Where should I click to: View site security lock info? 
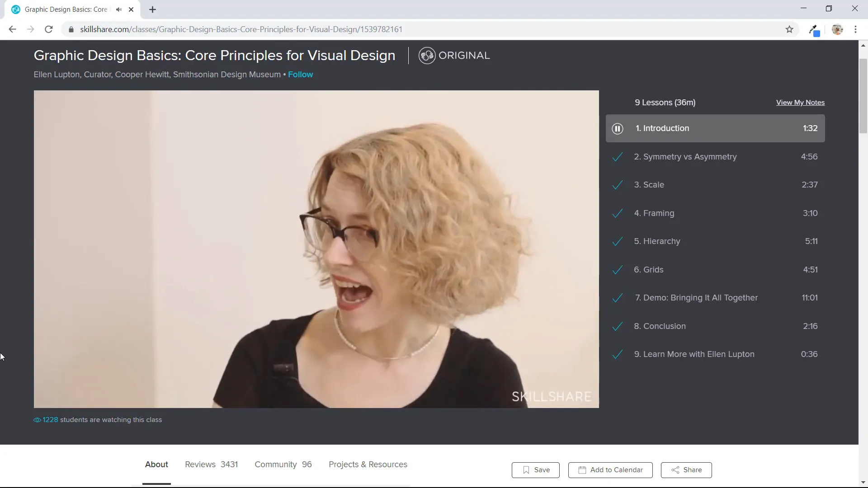(x=71, y=29)
